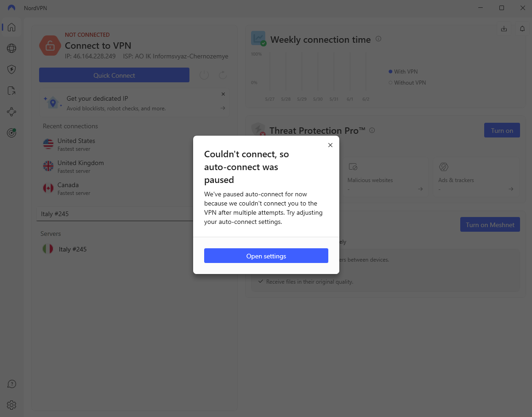
Task: Open the file sharing icon in sidebar
Action: (x=11, y=91)
